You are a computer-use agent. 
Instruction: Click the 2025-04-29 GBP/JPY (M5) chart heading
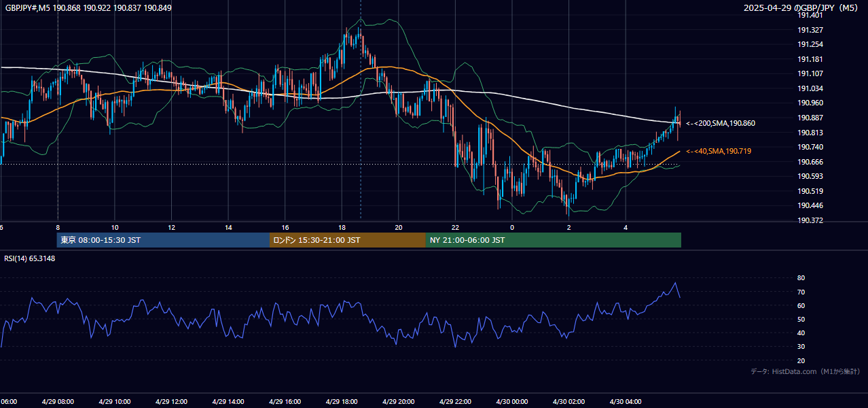(802, 7)
